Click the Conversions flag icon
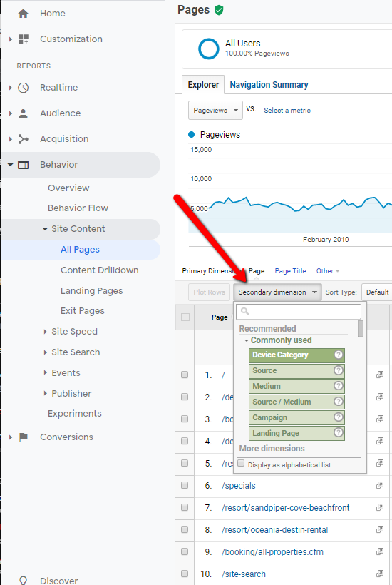 pyautogui.click(x=24, y=437)
